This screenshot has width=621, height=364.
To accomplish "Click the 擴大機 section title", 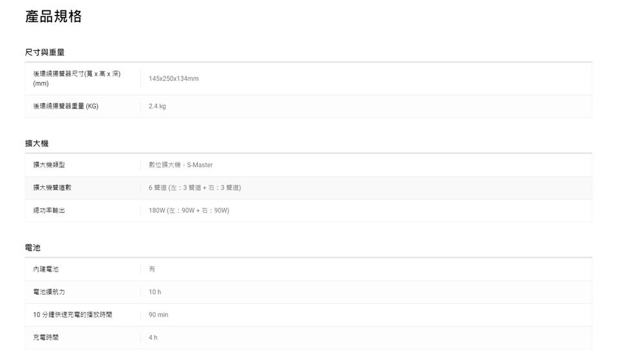I will click(x=37, y=143).
